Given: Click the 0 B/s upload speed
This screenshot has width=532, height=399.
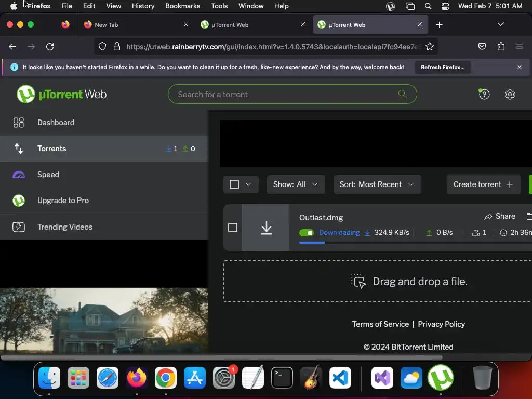Looking at the screenshot, I should (445, 232).
